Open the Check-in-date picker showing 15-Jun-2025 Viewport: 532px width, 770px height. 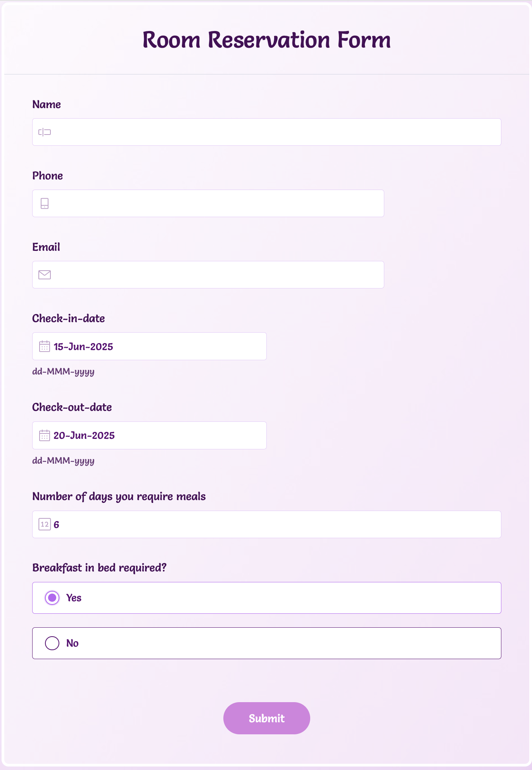[155, 346]
